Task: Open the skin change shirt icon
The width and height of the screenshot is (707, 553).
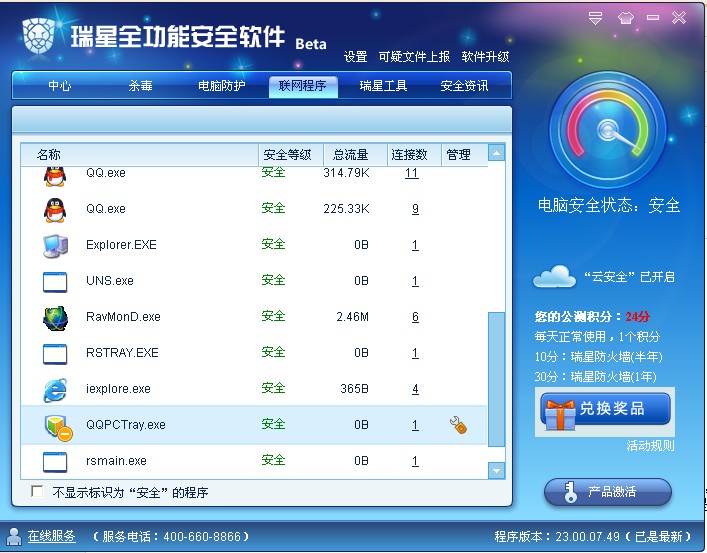Action: pos(625,18)
